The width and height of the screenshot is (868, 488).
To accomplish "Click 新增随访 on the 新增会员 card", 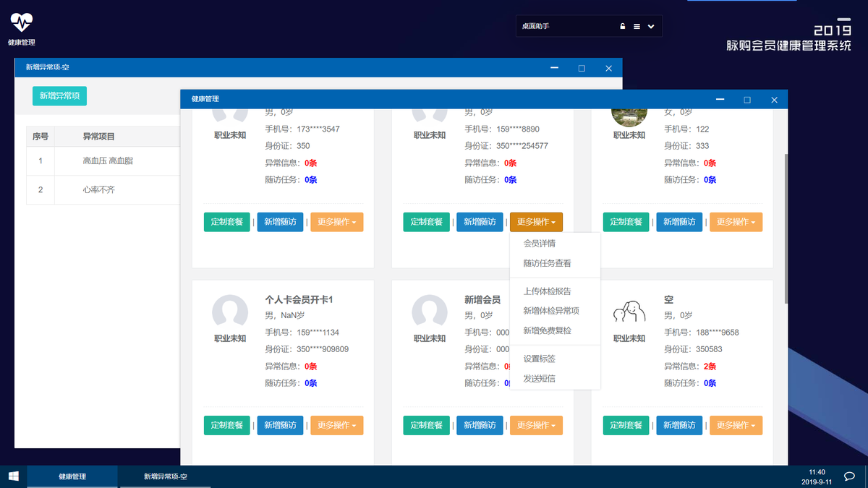I will click(x=480, y=425).
